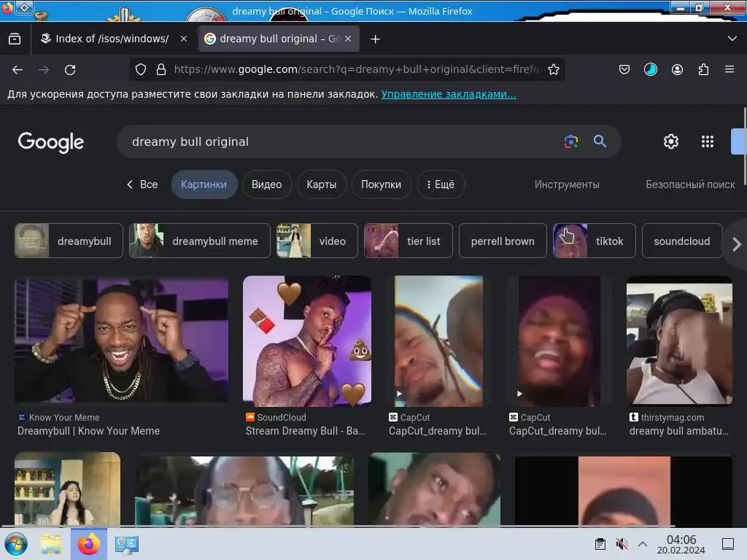The image size is (747, 560).
Task: Show more suggestion chips arrow
Action: (737, 244)
